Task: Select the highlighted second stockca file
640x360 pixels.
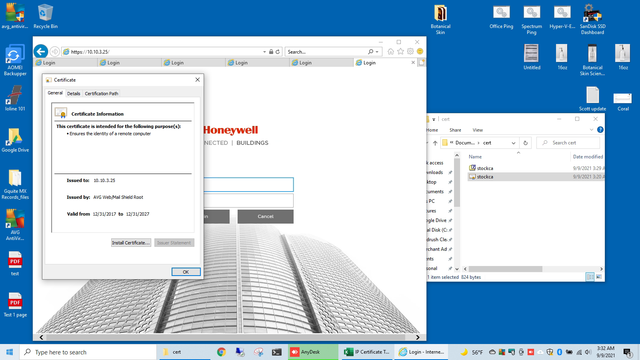Action: click(x=536, y=177)
